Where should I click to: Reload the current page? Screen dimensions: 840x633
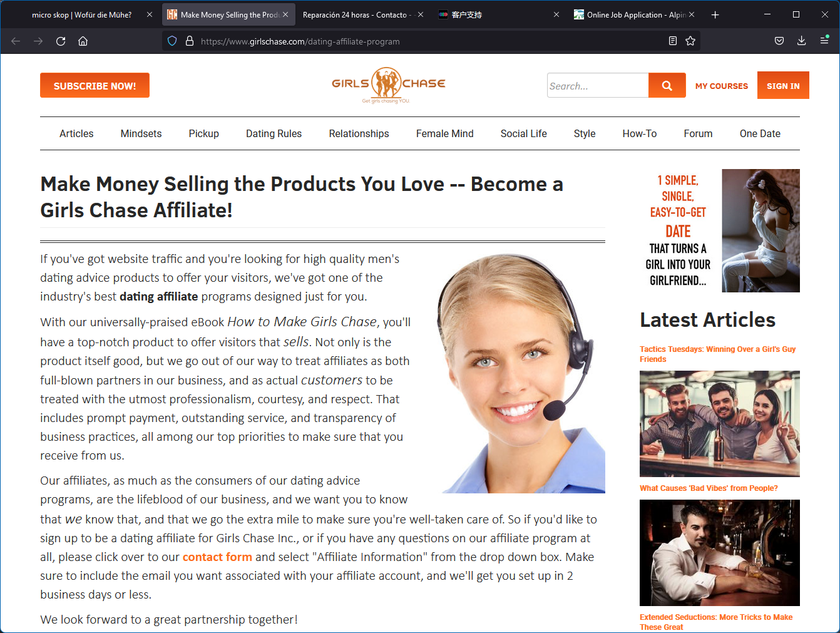click(x=61, y=41)
